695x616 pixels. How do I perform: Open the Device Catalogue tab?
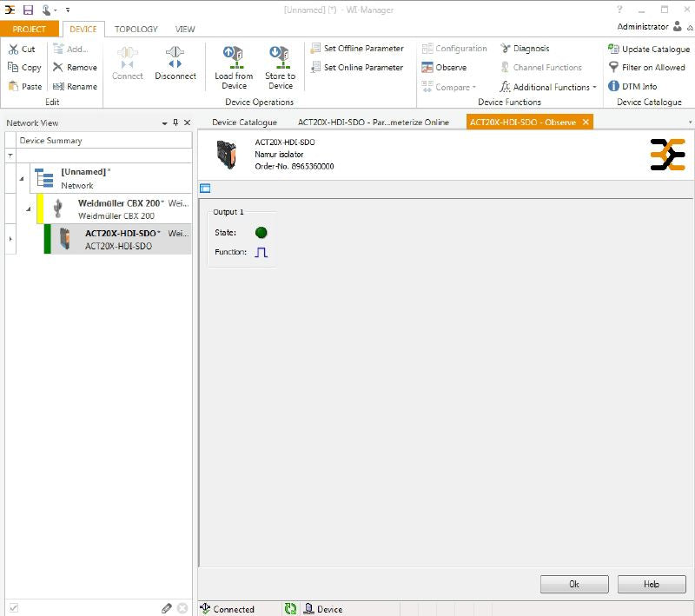click(244, 123)
